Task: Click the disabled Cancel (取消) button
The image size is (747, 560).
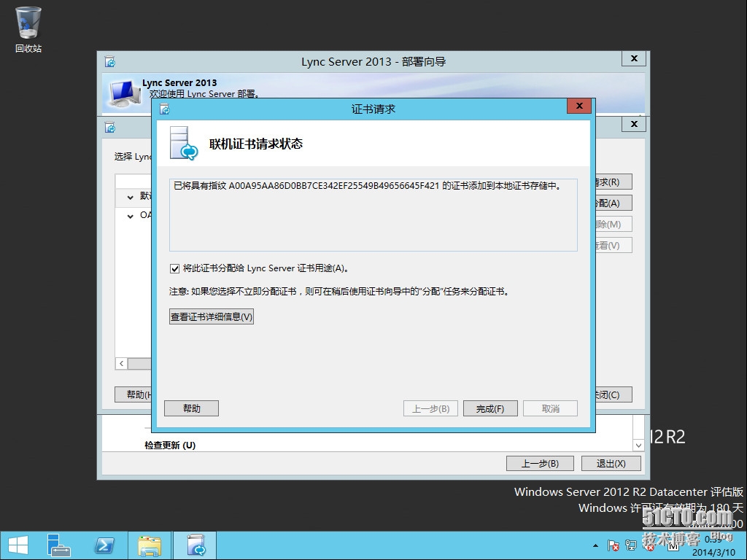Action: [550, 408]
